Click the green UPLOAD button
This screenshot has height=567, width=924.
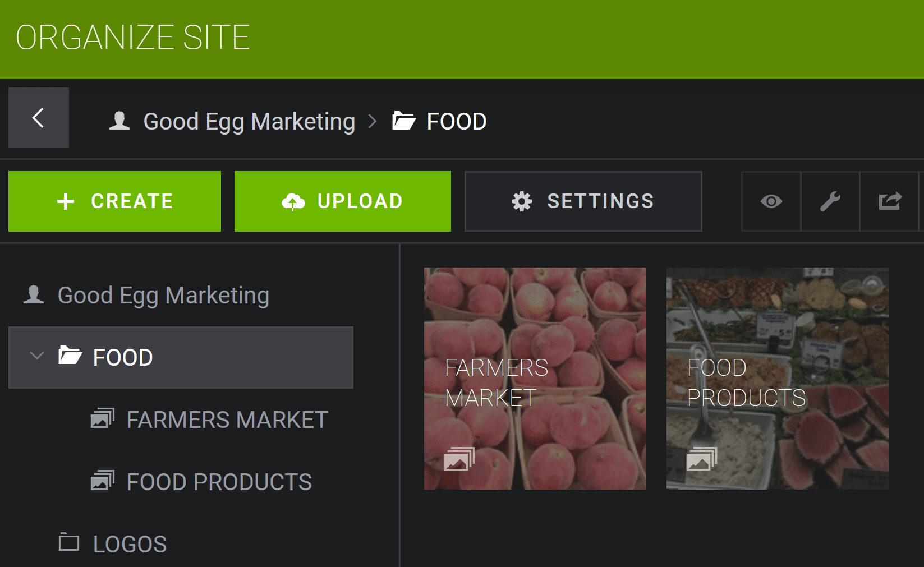(342, 201)
